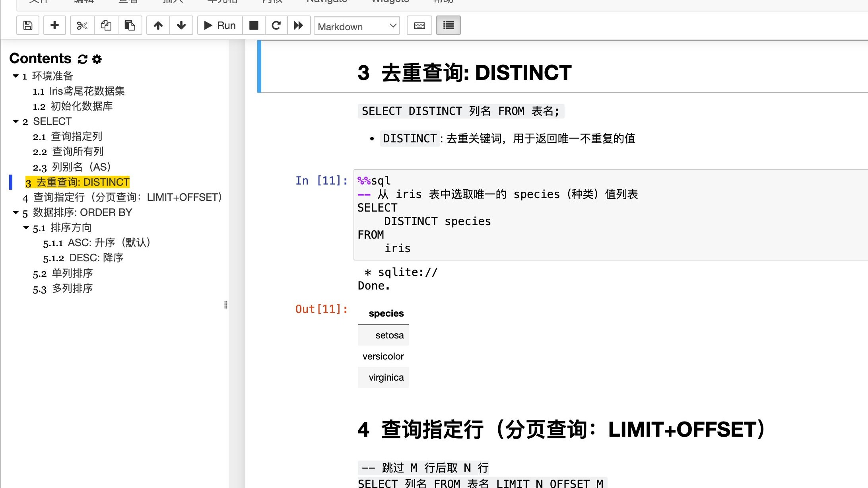
Task: Go to 5.3 多列排序 entry
Action: point(63,288)
